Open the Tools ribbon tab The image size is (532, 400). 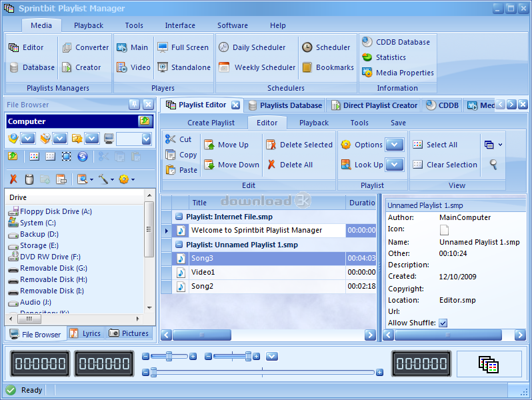134,25
